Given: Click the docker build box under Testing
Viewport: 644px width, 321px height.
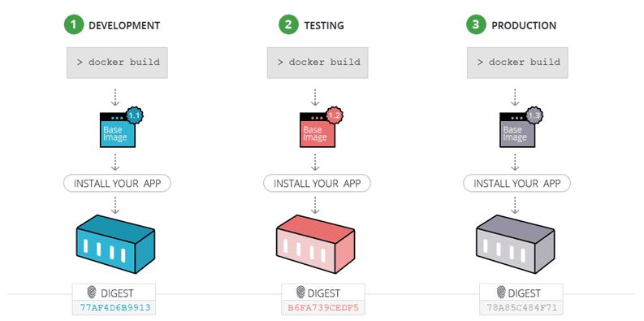Looking at the screenshot, I should [318, 63].
